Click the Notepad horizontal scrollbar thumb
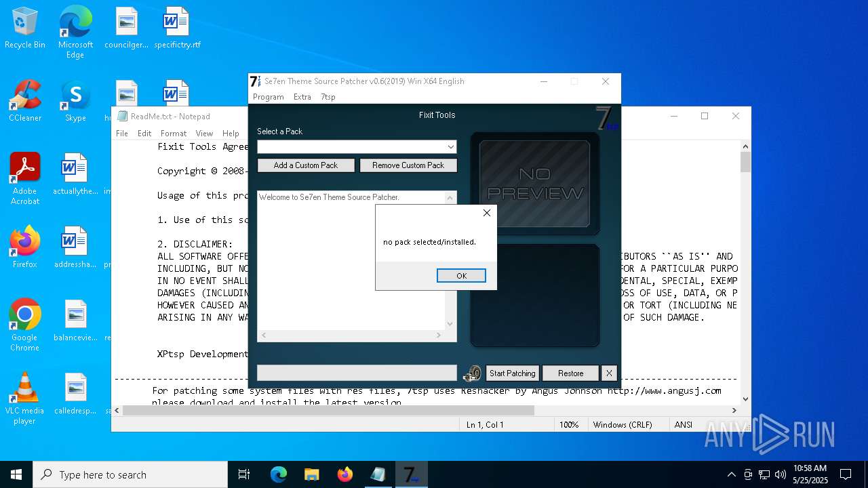This screenshot has width=868, height=488. 328,410
